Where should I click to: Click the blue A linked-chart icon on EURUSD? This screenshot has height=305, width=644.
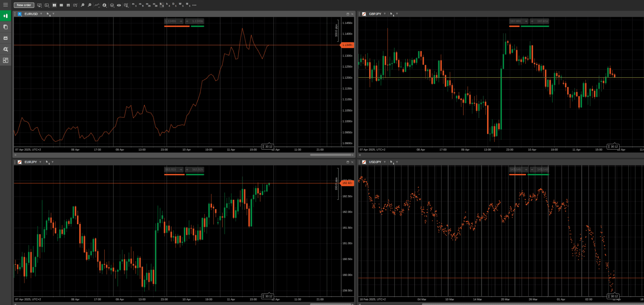pos(20,14)
